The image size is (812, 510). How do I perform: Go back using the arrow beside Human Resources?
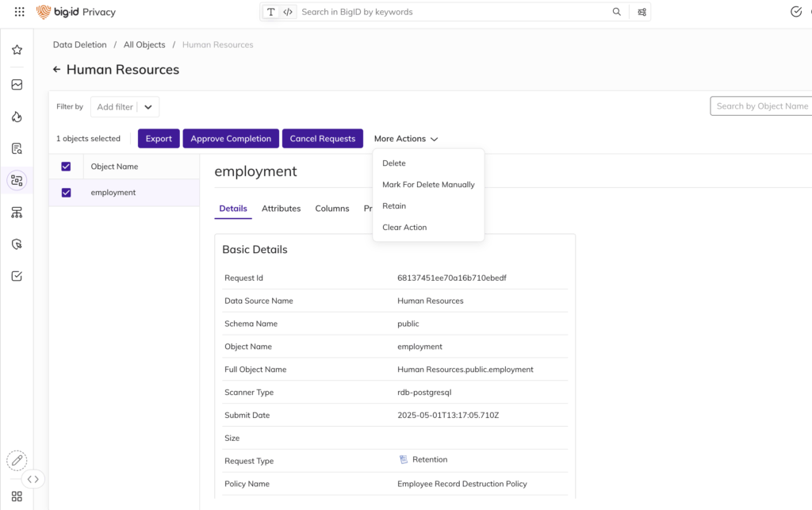coord(56,70)
